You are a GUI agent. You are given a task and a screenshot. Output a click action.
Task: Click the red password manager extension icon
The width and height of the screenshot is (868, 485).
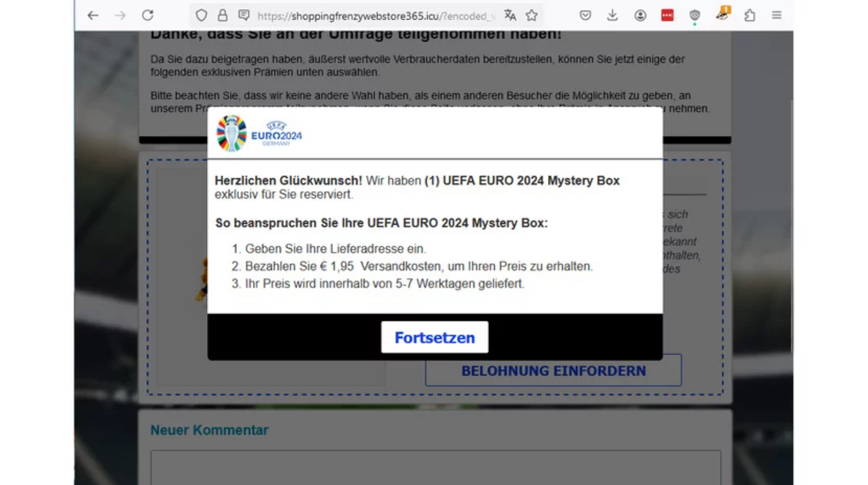[667, 16]
